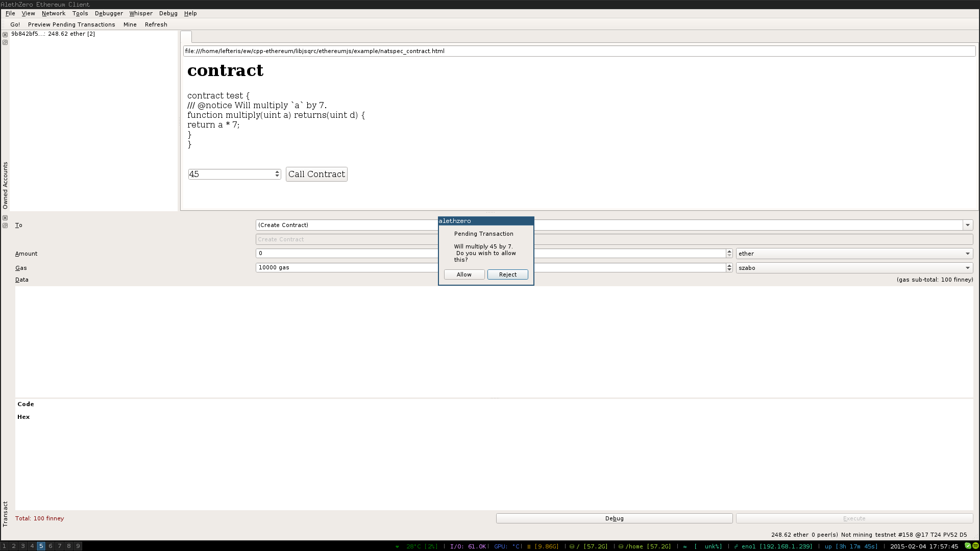The image size is (980, 551).
Task: Decrease the Gas value with down arrow
Action: pos(729,270)
